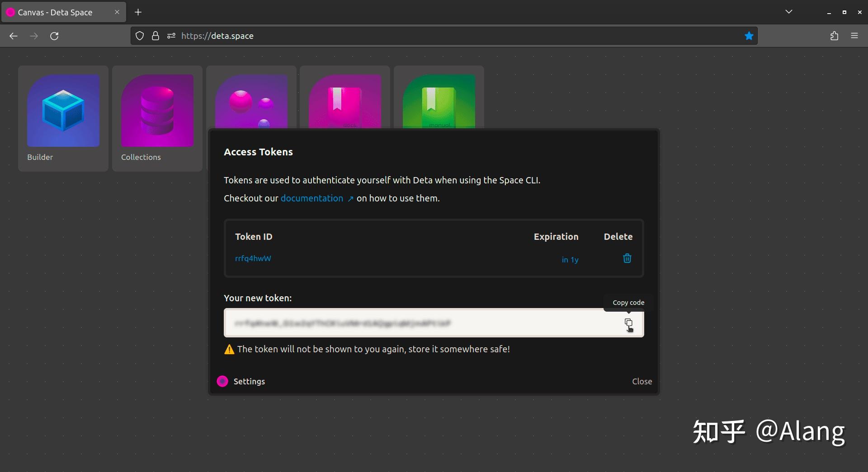Open the documentation link
The width and height of the screenshot is (868, 472).
[x=312, y=198]
